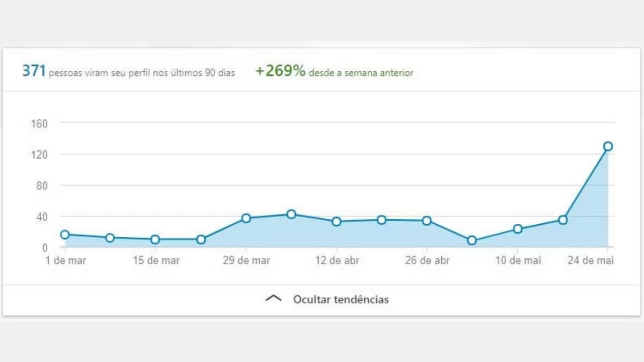This screenshot has height=362, width=644.
Task: Select the data point at 15 de mar
Action: [x=155, y=239]
